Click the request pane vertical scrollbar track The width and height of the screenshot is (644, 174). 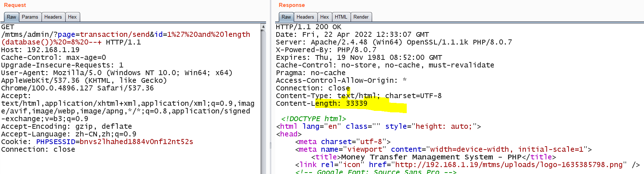coord(263,102)
